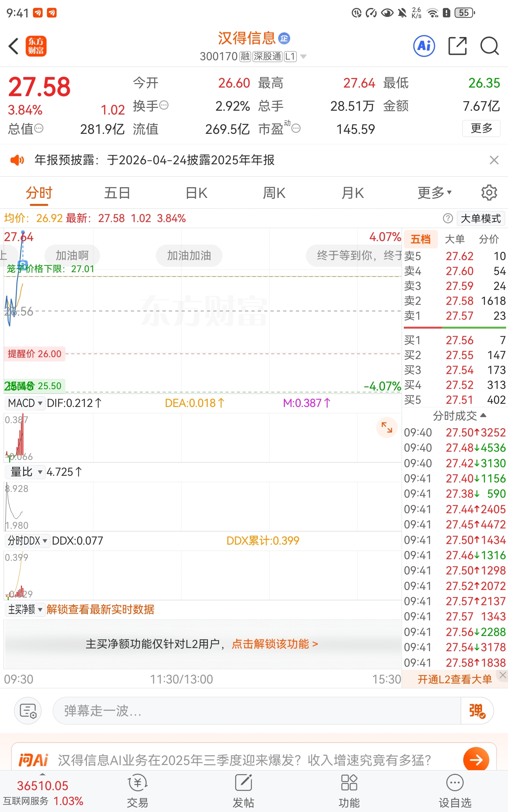Tap the help question mark near 大单模式
508x812 pixels.
coord(448,219)
